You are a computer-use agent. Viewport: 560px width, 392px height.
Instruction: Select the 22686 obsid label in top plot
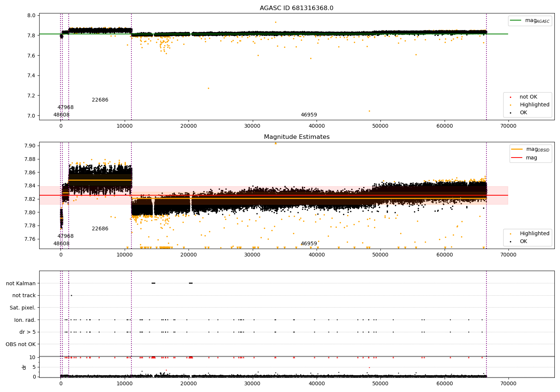tap(100, 100)
